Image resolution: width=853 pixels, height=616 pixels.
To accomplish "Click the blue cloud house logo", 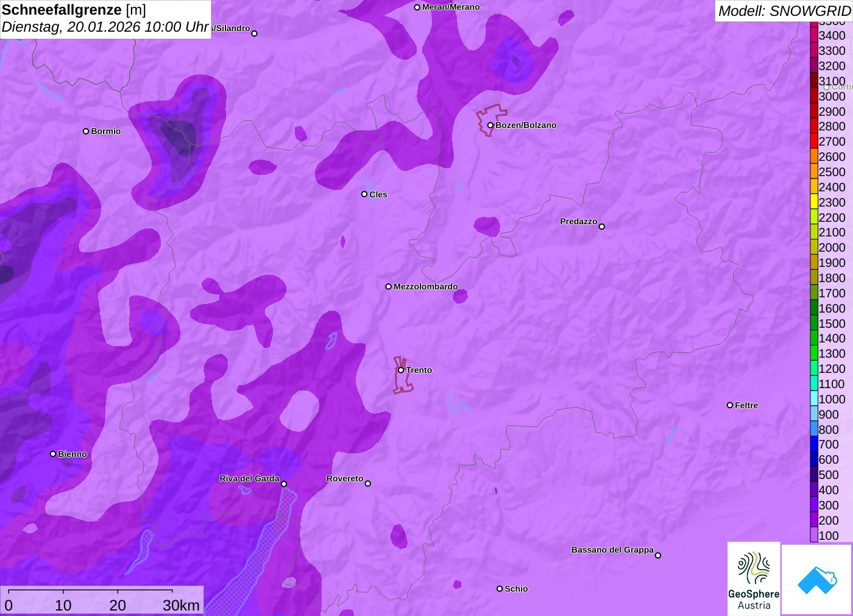I will (x=817, y=579).
